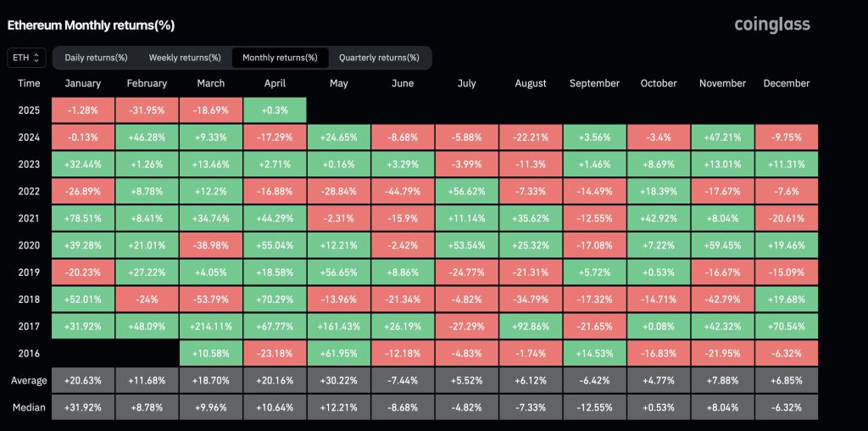
Task: Click the Time column header
Action: (29, 83)
